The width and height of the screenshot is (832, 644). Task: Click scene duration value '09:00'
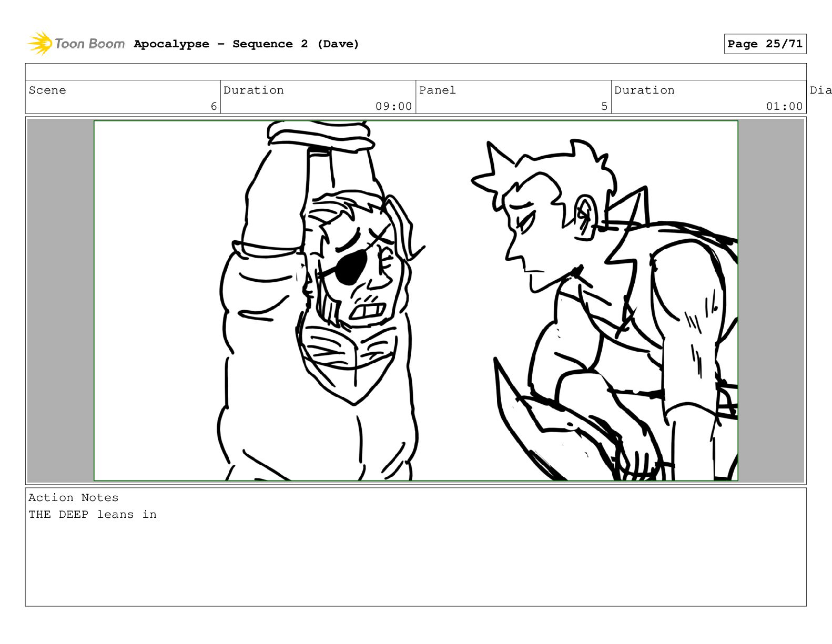coord(394,107)
